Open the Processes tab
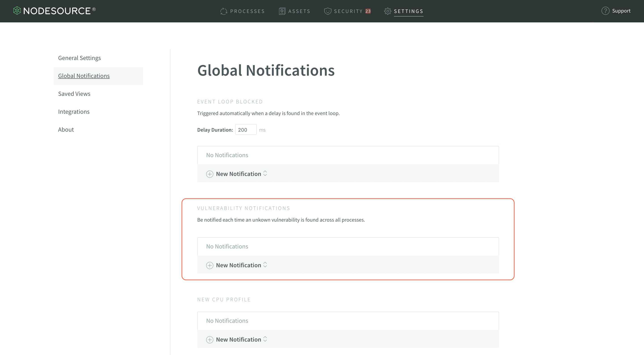This screenshot has height=355, width=644. 247,11
